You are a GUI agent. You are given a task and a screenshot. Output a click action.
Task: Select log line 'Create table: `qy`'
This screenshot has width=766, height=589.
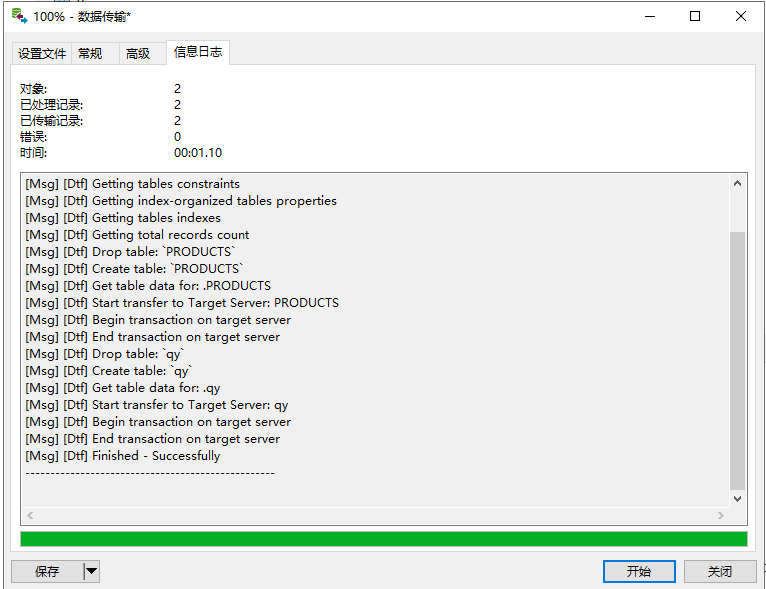pyautogui.click(x=109, y=371)
